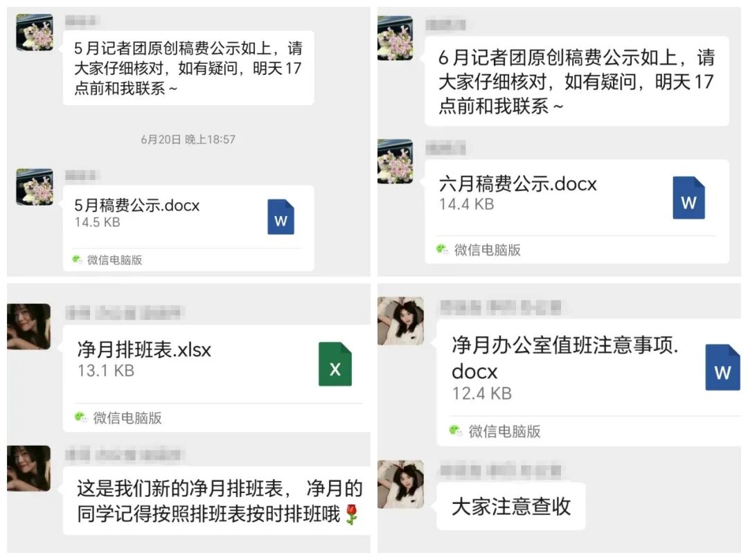This screenshot has width=748, height=560.
Task: Click the WeChat logo beside 微信电脑版 under 六月稿费公示
Action: (442, 249)
